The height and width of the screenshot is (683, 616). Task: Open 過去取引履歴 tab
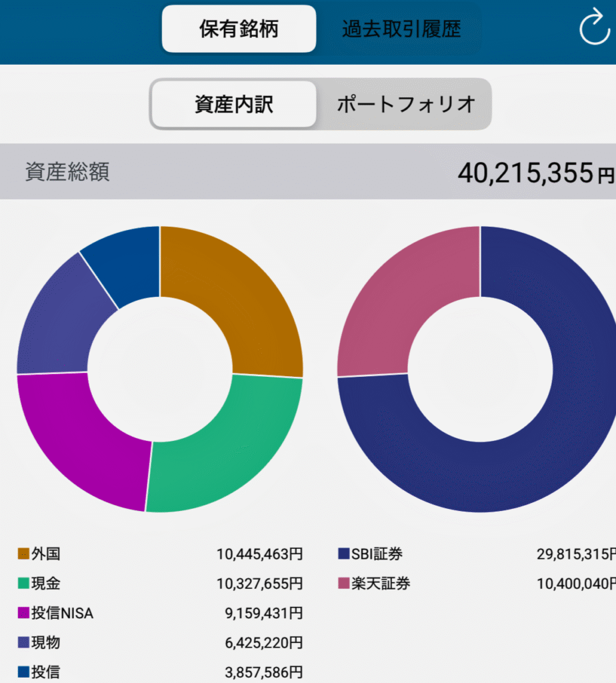pyautogui.click(x=401, y=29)
